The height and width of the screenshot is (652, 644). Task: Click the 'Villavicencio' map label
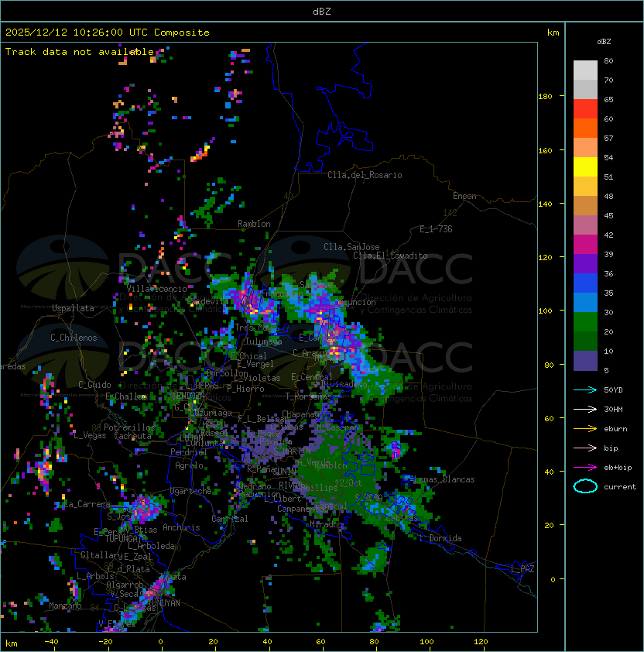pos(156,289)
